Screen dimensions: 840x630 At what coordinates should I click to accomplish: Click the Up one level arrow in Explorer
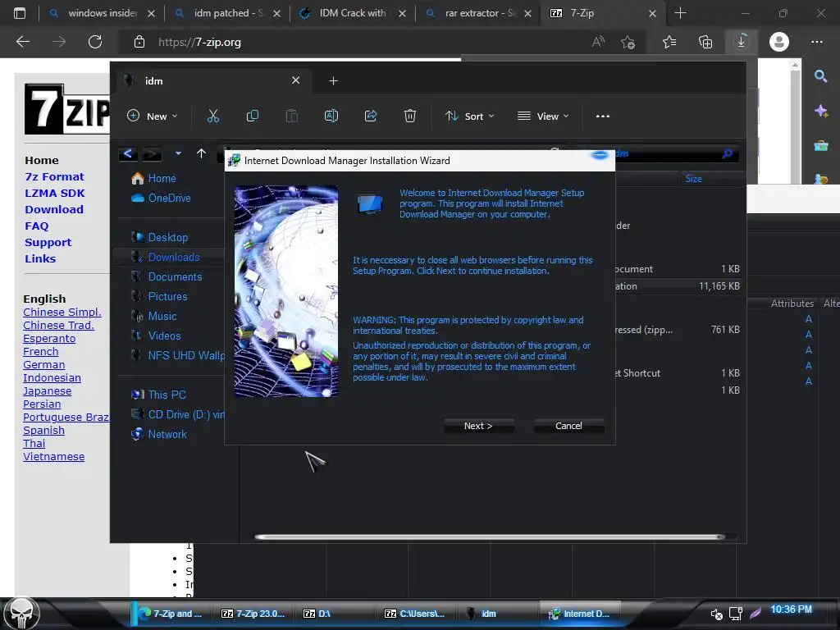point(202,153)
